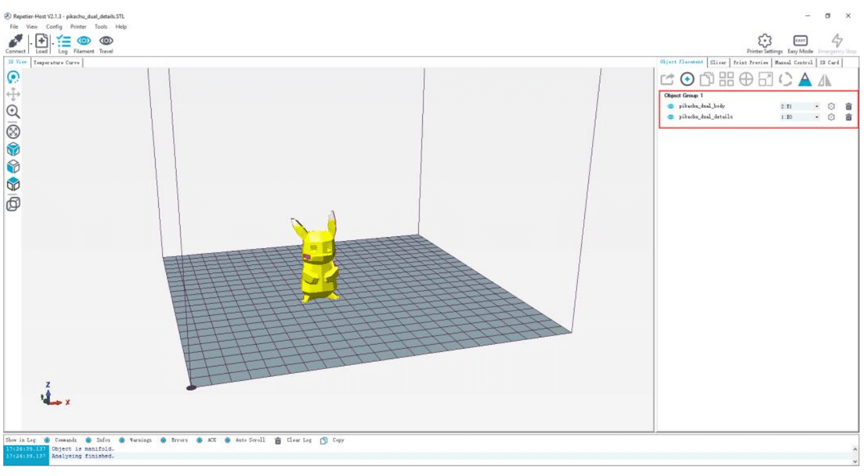Delete the pikachu_dual_details object
The width and height of the screenshot is (868, 476).
point(848,117)
